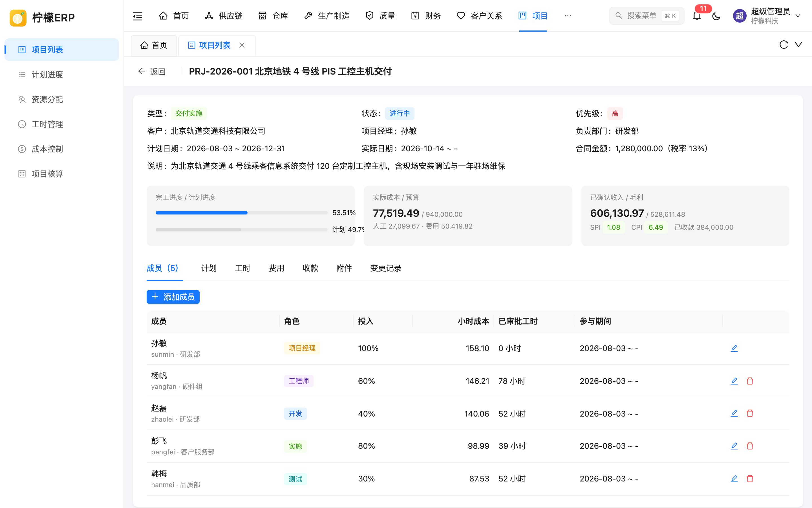812x508 pixels.
Task: Open 财务 top menu
Action: click(426, 16)
